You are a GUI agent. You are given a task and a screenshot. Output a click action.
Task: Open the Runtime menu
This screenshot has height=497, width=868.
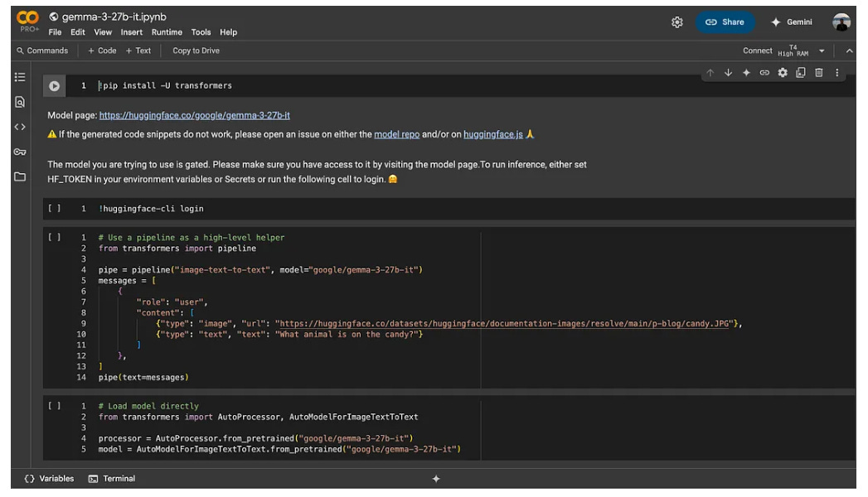coord(167,32)
